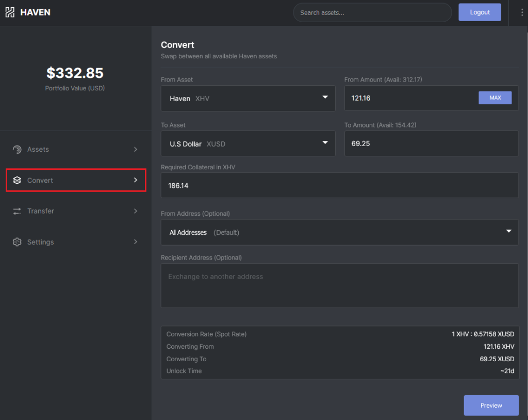The width and height of the screenshot is (528, 420).
Task: Expand the Transfer chevron arrow
Action: pyautogui.click(x=136, y=211)
